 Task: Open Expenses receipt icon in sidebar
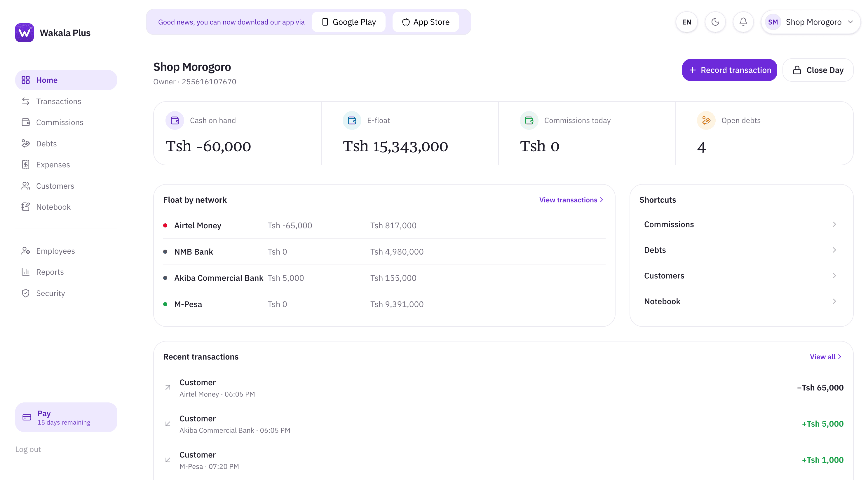(26, 164)
